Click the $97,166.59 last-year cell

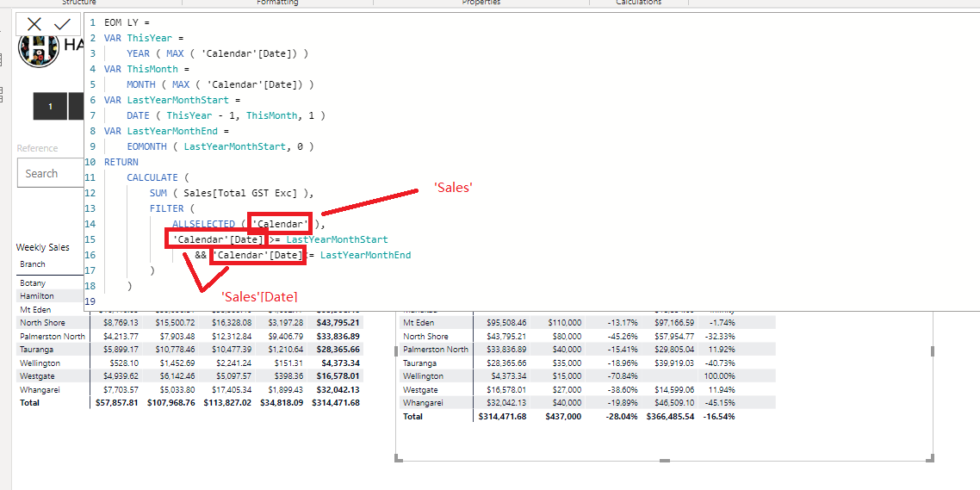pyautogui.click(x=673, y=322)
